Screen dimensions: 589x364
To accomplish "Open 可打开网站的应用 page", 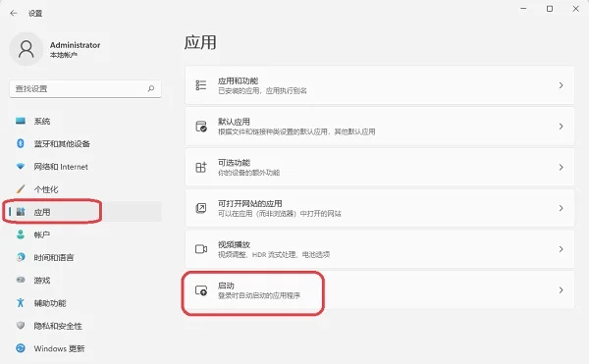I will click(x=380, y=208).
